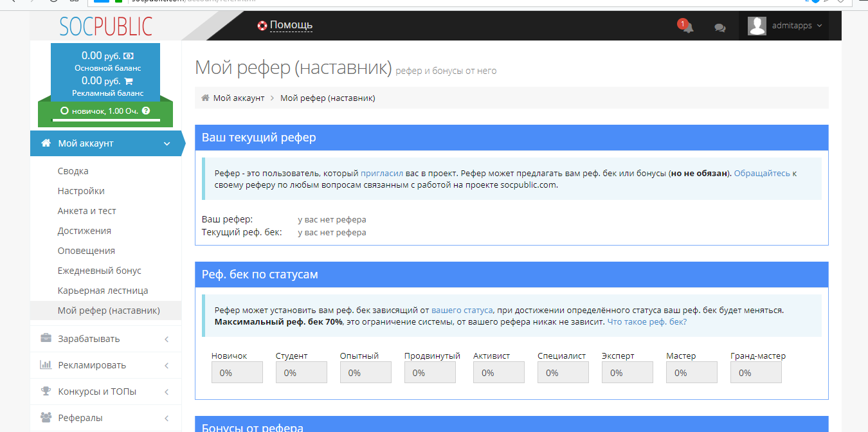Collapse the Мой аккаунт section chevron

pyautogui.click(x=167, y=143)
